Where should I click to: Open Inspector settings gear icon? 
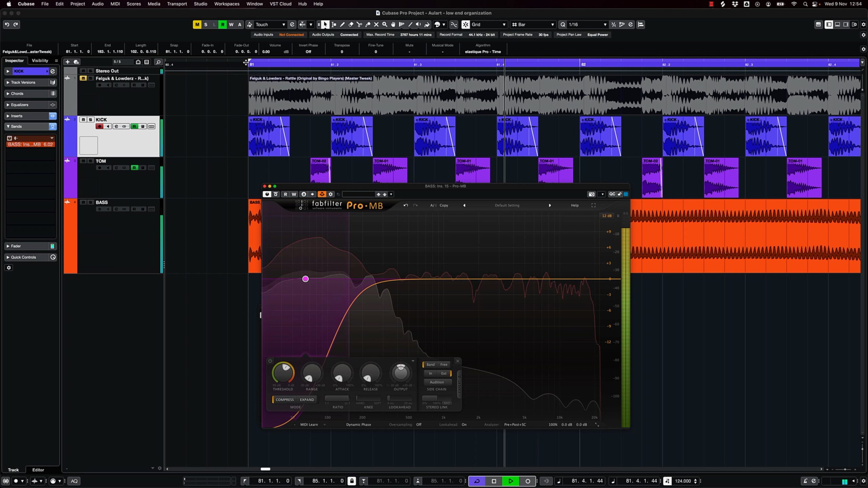click(x=9, y=268)
